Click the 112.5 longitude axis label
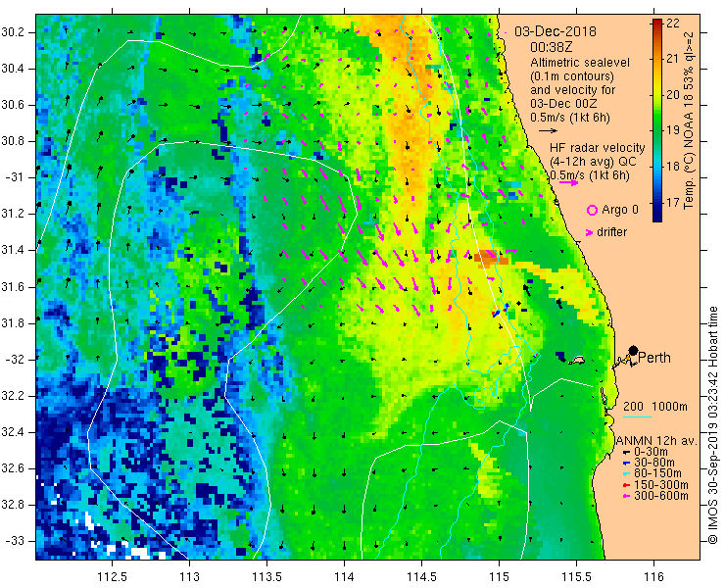This screenshot has height=588, width=725. (113, 577)
